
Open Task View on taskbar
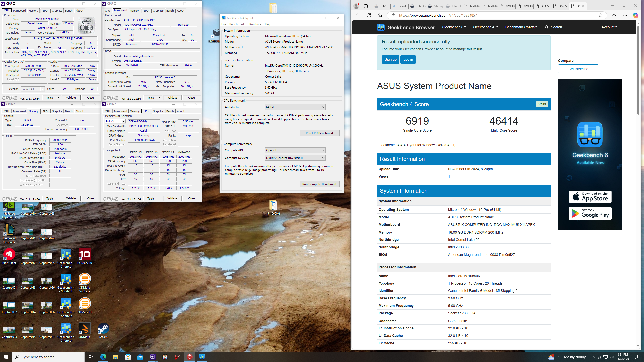[90, 357]
